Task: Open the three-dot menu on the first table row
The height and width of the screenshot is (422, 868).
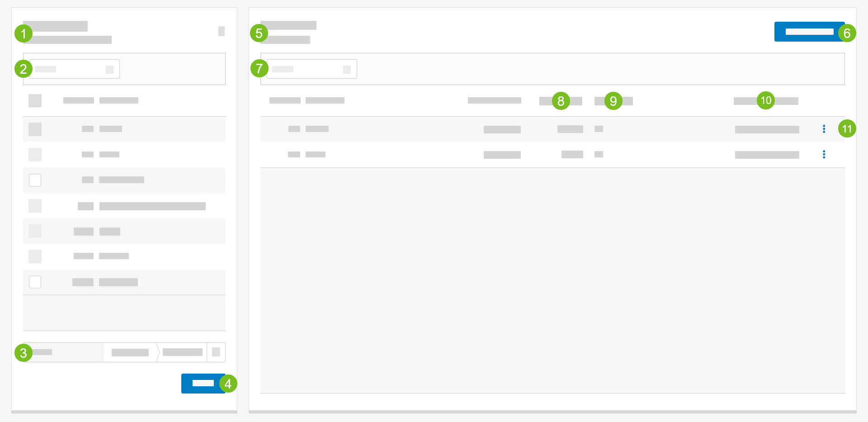Action: 824,129
